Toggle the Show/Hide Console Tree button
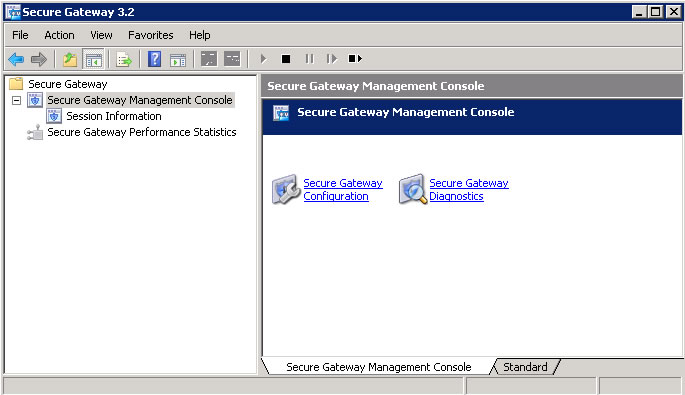This screenshot has height=395, width=685. (93, 59)
